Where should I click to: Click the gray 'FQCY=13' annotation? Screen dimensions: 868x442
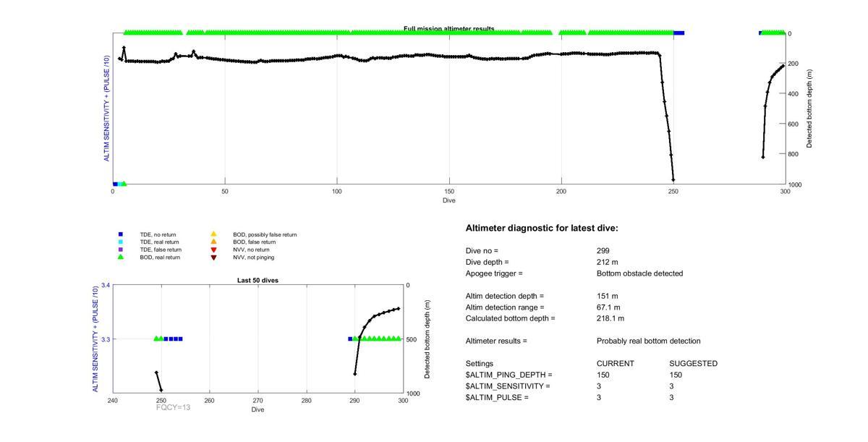pyautogui.click(x=173, y=407)
